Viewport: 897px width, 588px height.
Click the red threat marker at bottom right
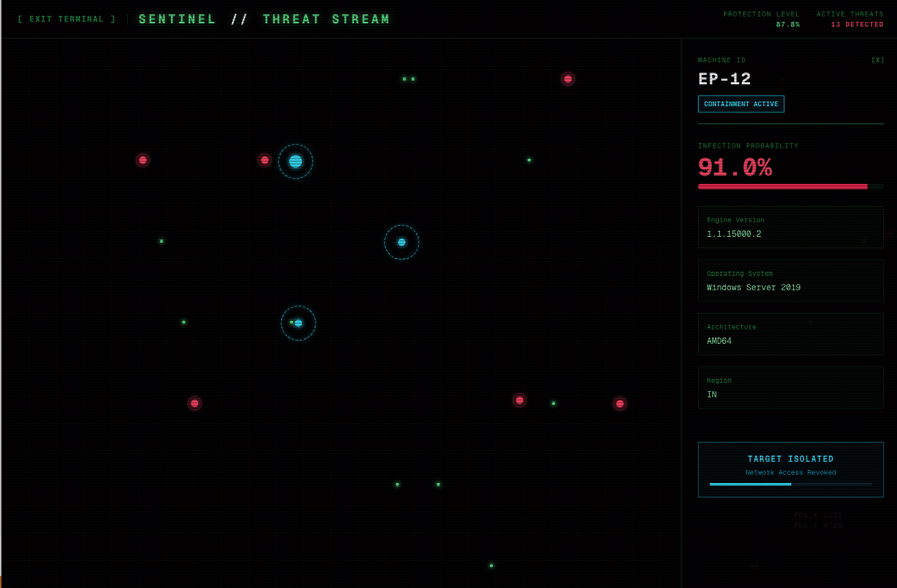click(620, 403)
